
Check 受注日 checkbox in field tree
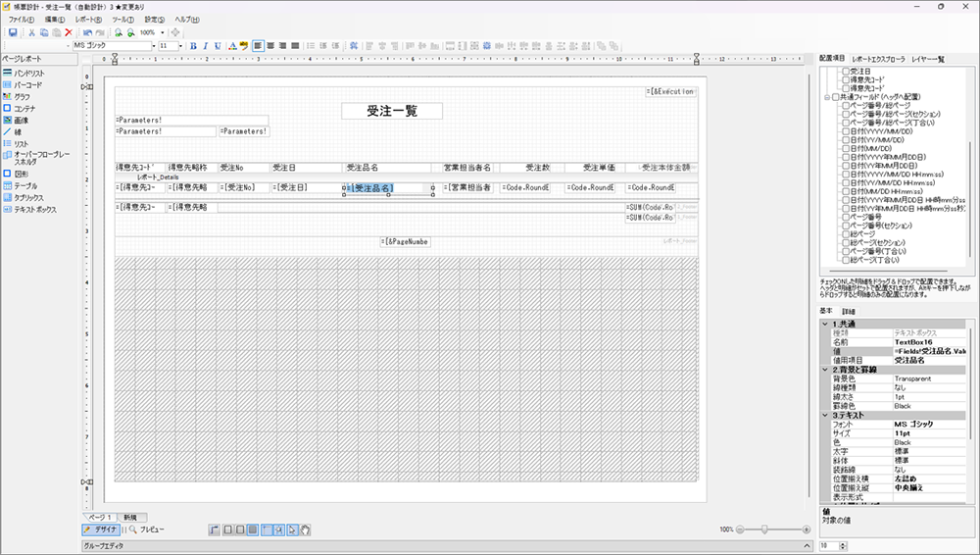tap(846, 72)
